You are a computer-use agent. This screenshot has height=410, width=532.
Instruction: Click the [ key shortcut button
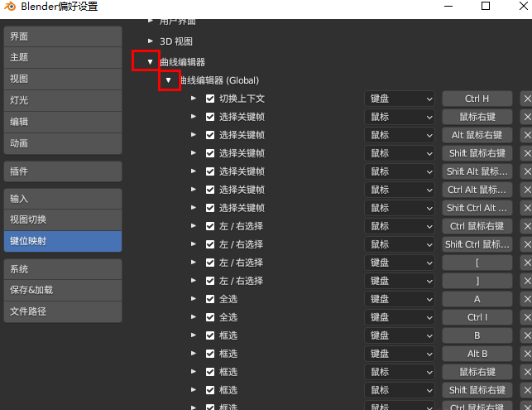tap(477, 263)
